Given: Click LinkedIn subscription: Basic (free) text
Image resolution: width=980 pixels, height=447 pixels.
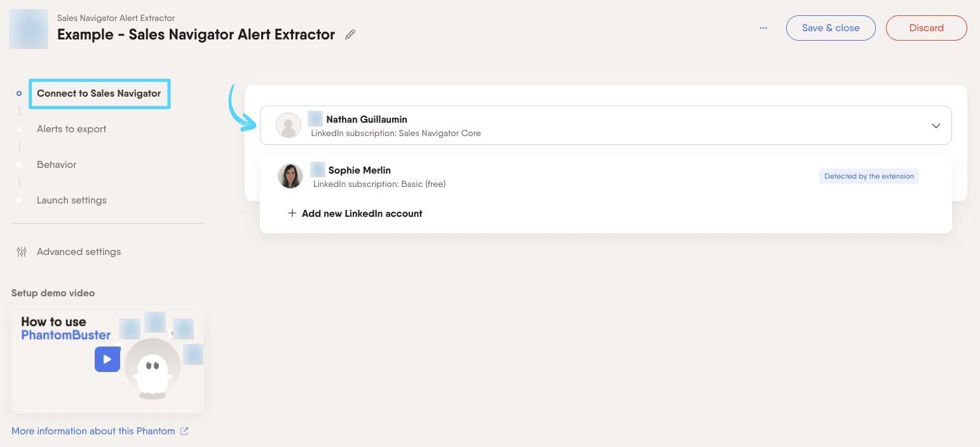Looking at the screenshot, I should click(x=379, y=184).
